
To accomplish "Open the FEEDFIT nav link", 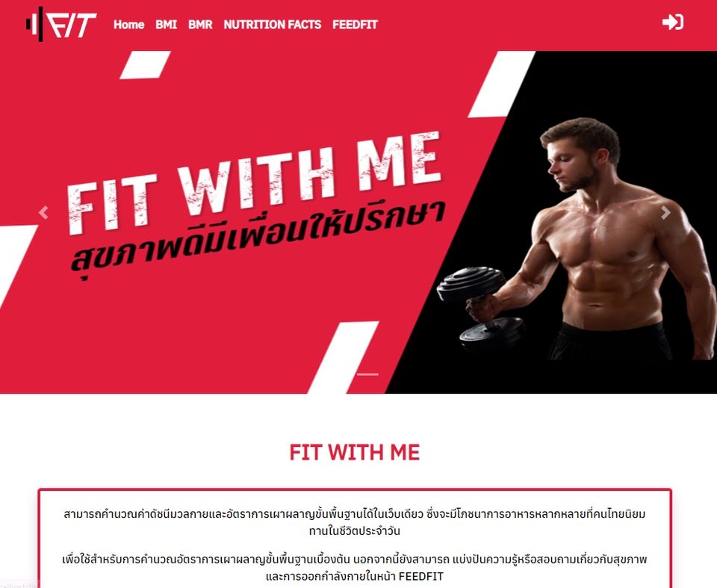I will 355,24.
